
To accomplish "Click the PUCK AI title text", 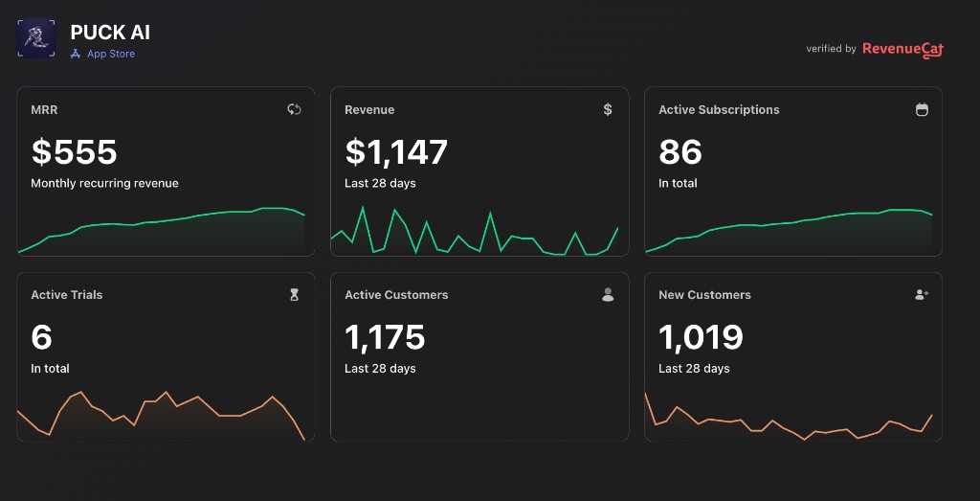I will coord(110,33).
